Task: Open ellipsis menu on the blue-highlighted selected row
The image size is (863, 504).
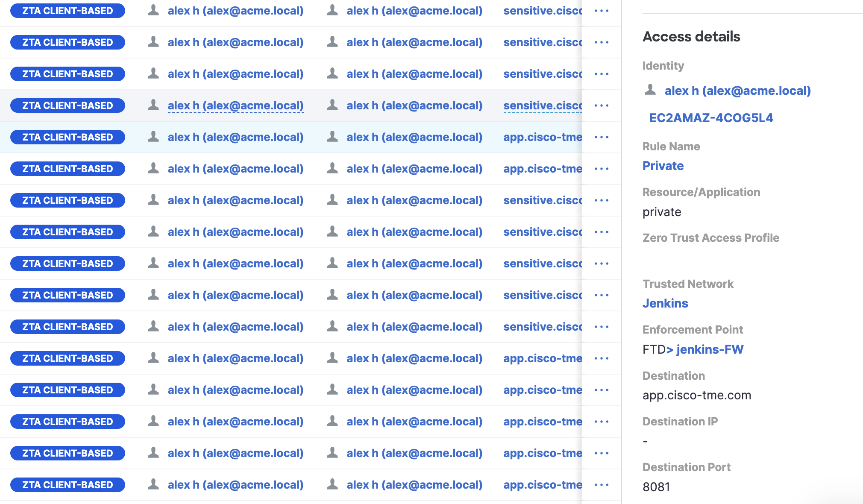Action: point(601,137)
